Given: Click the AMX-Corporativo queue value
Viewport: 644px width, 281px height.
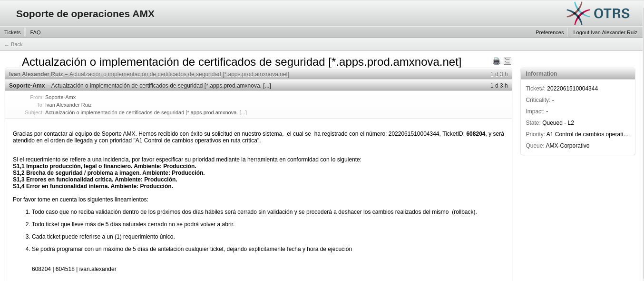Looking at the screenshot, I should tap(567, 146).
